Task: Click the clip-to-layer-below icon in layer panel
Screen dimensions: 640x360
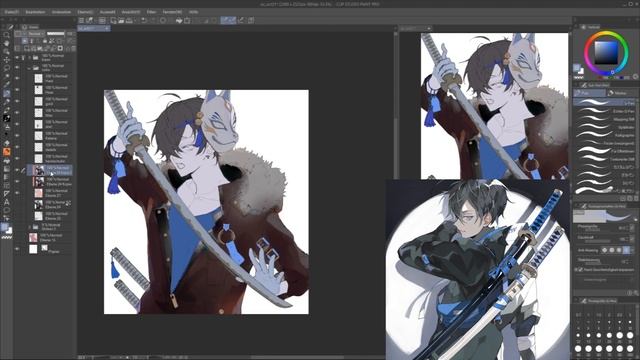Action: pyautogui.click(x=25, y=41)
